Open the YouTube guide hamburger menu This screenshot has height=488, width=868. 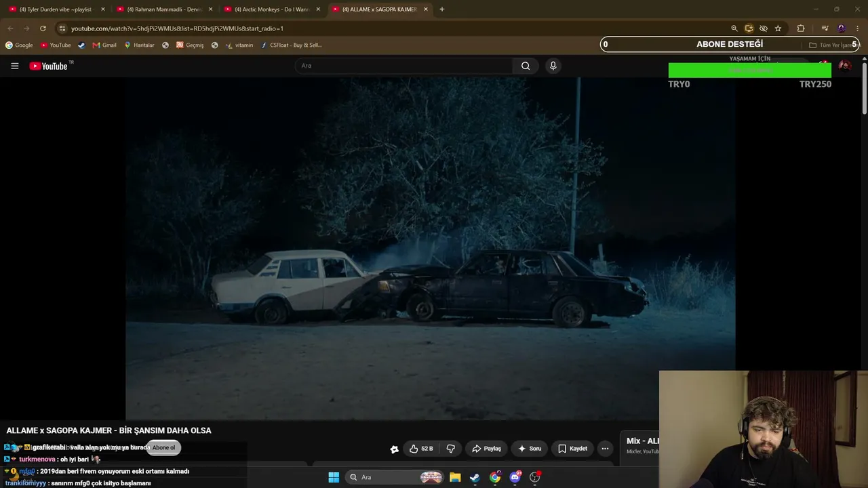14,66
